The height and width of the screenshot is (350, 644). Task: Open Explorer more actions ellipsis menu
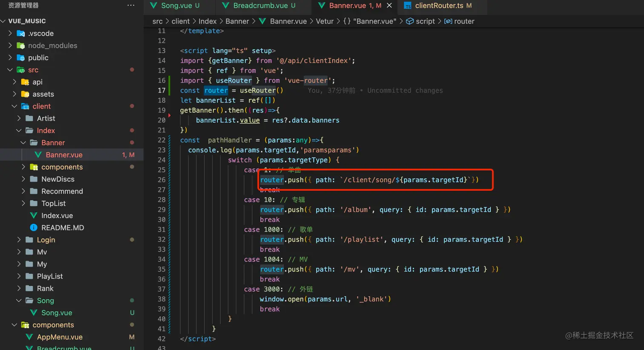click(131, 6)
